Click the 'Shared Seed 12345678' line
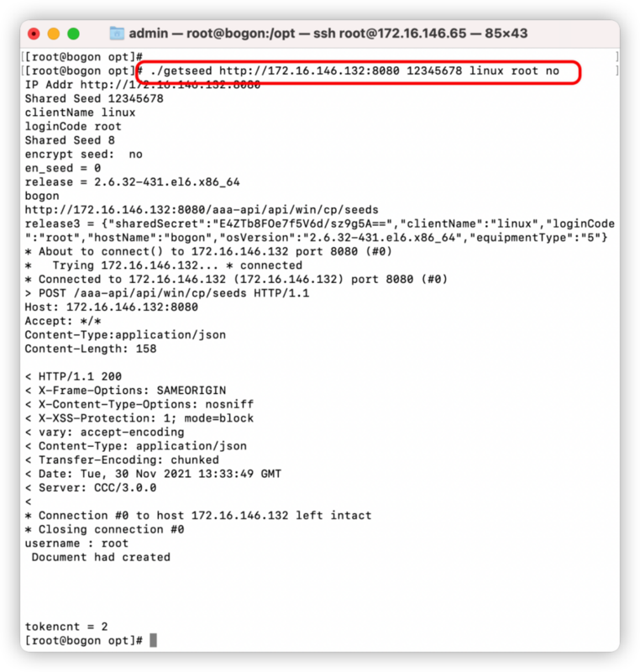This screenshot has height=672, width=640. (94, 98)
